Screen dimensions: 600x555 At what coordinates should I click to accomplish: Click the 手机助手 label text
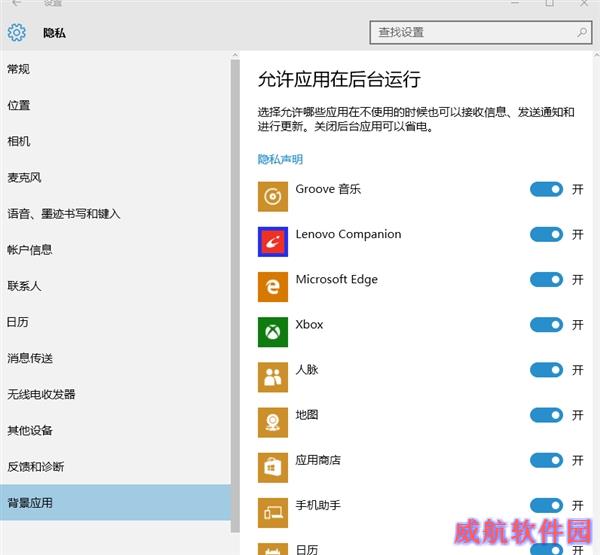(318, 505)
